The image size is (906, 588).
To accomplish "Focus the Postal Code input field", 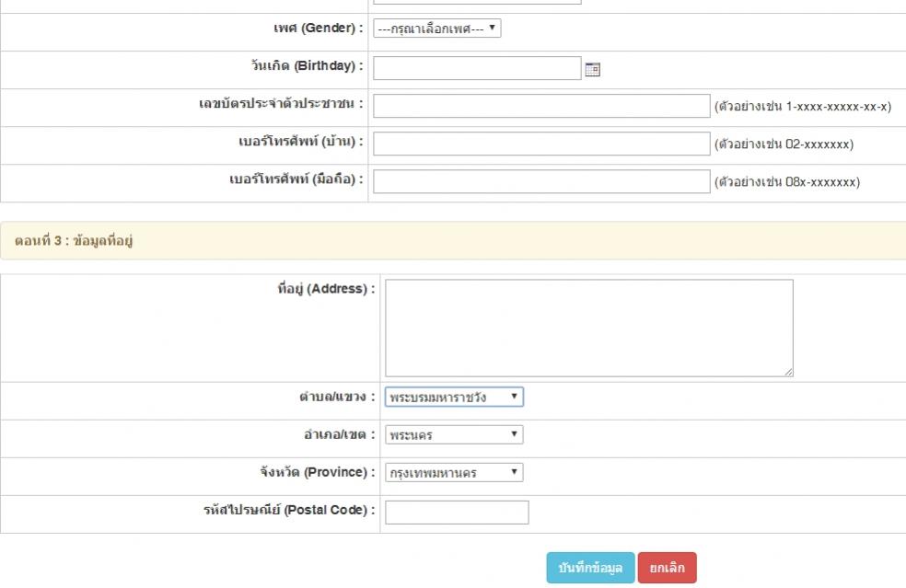I will tap(457, 513).
